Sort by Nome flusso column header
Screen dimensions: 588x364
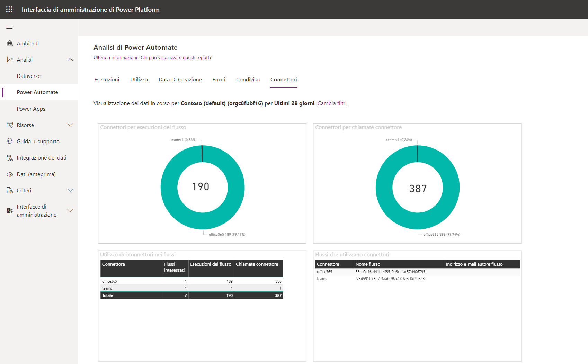click(399, 264)
